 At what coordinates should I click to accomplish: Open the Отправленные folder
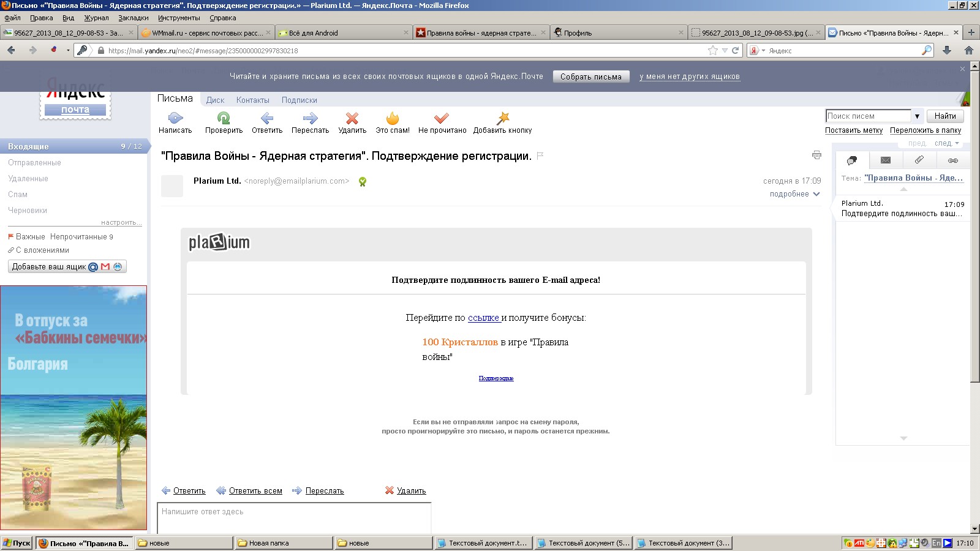(x=34, y=162)
